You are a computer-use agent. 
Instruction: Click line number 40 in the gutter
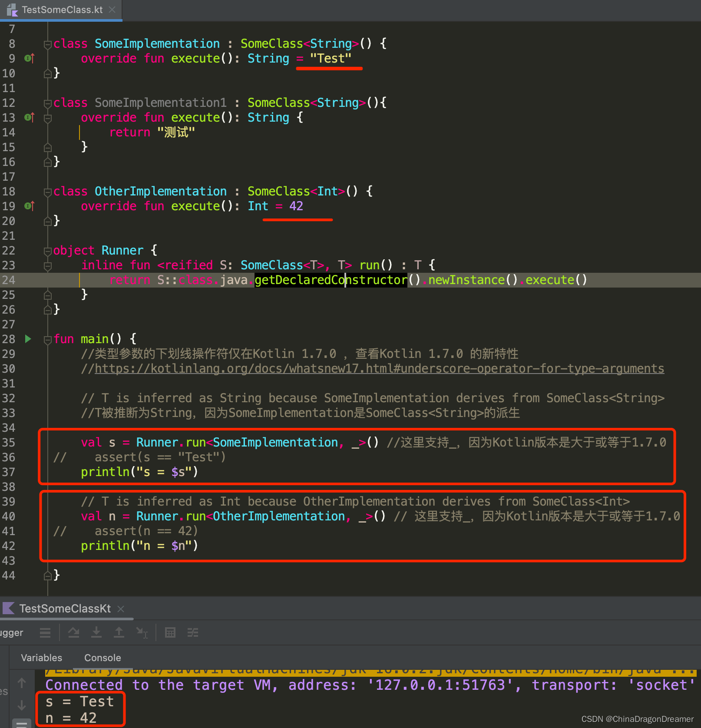pos(9,516)
